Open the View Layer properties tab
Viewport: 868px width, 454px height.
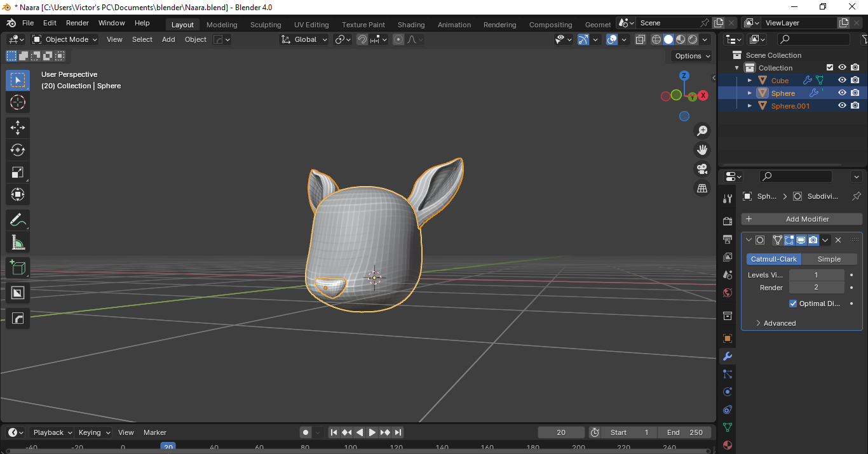pos(728,257)
